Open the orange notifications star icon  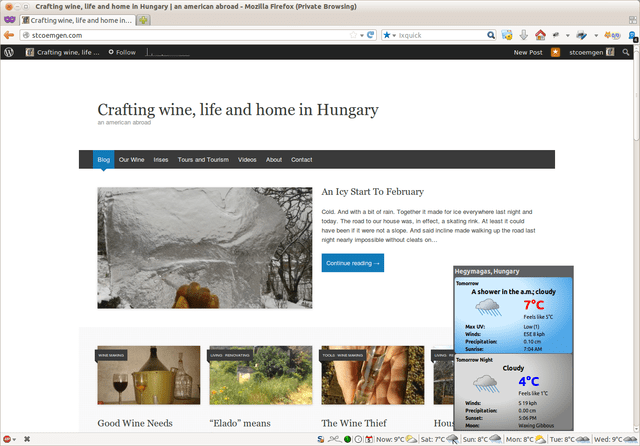(x=555, y=52)
